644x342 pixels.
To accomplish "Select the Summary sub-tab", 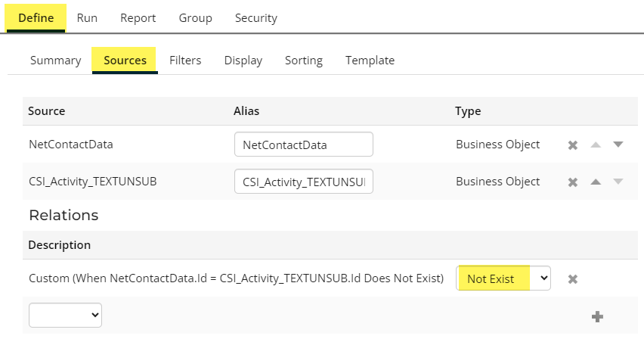I will (55, 61).
